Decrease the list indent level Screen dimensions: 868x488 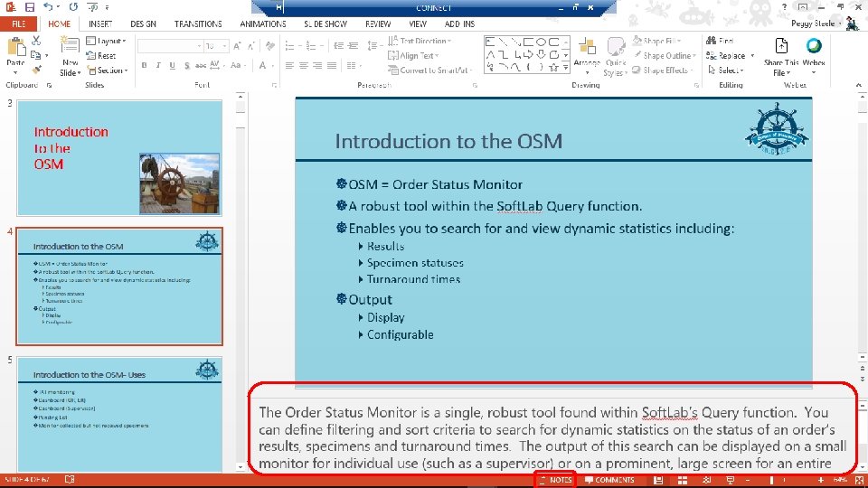pos(339,46)
